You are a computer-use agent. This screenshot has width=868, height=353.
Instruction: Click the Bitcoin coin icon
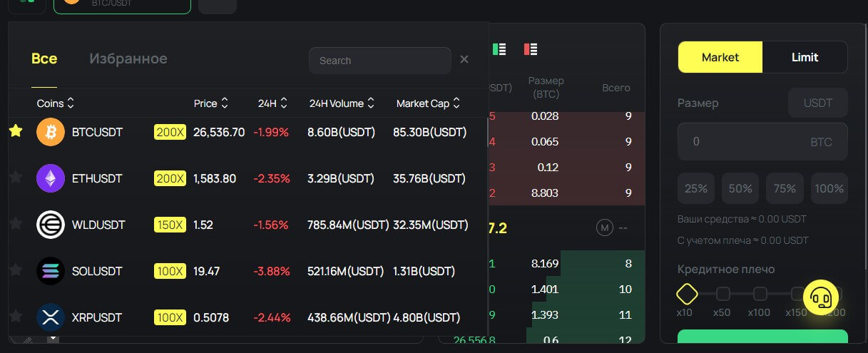pyautogui.click(x=51, y=133)
